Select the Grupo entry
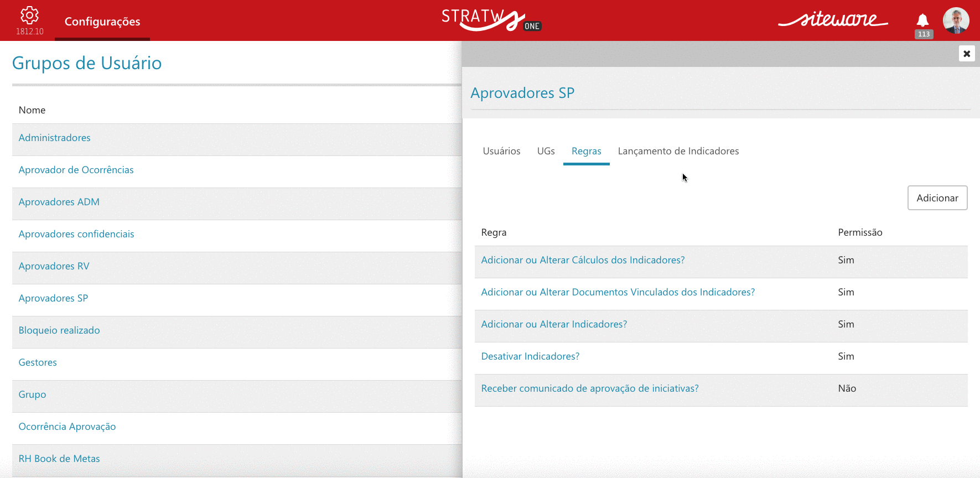Screen dimensions: 980x478 click(x=32, y=394)
